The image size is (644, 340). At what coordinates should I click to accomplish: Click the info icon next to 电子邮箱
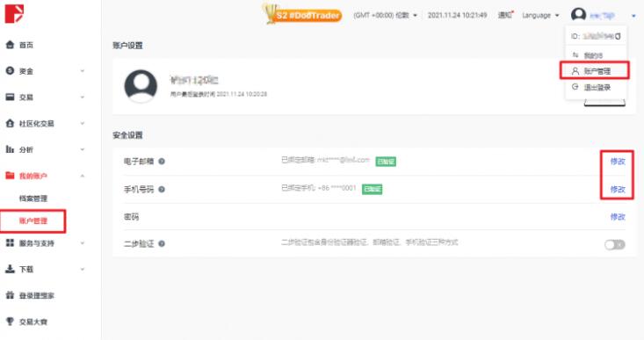click(162, 162)
